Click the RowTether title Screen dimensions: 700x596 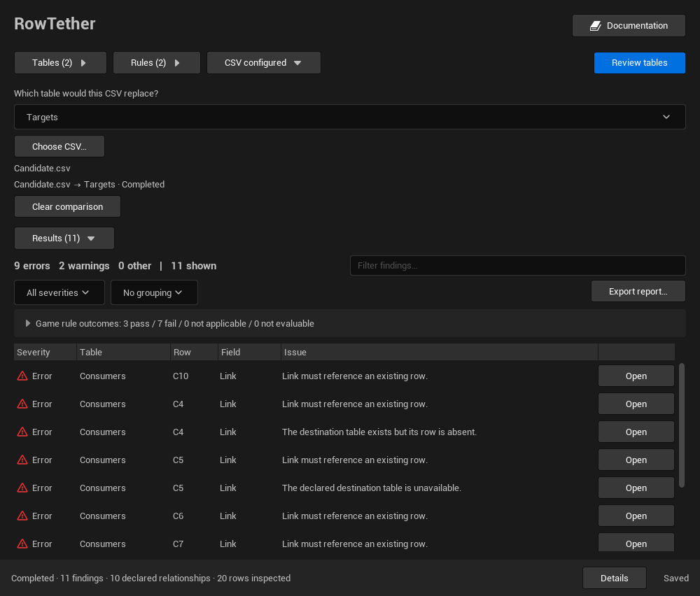coord(55,24)
